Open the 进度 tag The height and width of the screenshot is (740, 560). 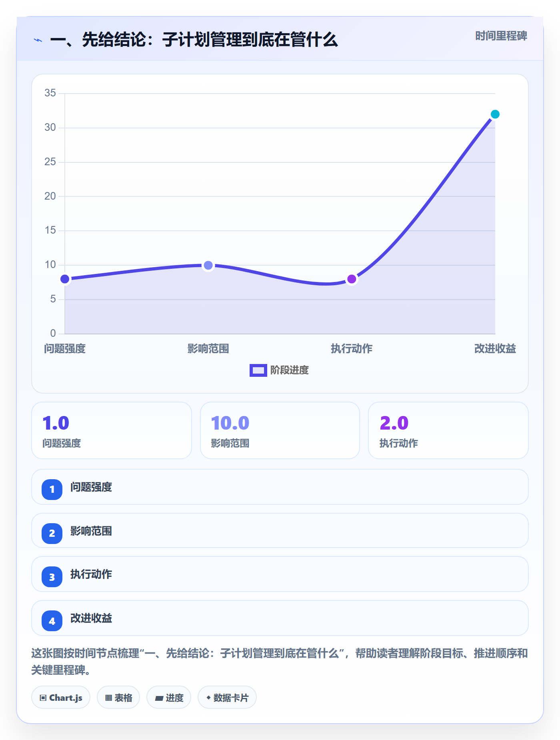coord(169,698)
